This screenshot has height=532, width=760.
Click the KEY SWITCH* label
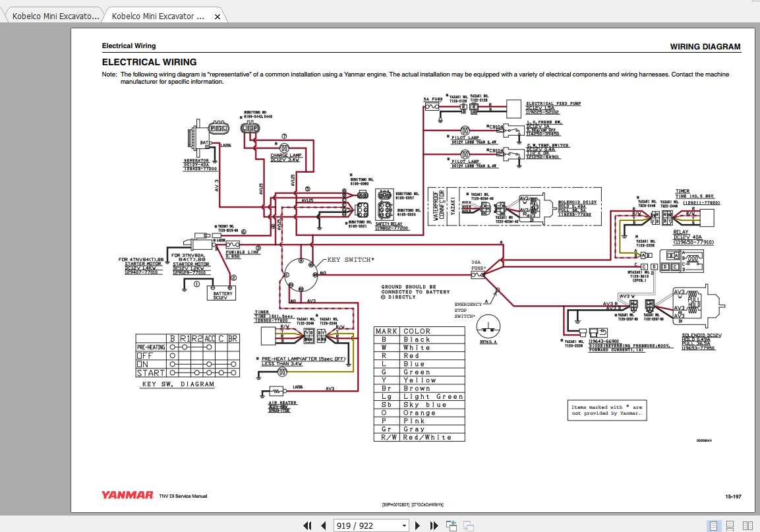(x=351, y=260)
